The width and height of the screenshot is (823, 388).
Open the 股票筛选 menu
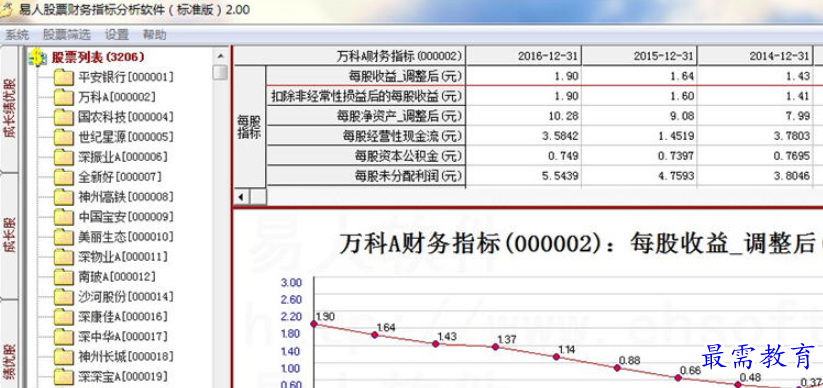coord(67,35)
